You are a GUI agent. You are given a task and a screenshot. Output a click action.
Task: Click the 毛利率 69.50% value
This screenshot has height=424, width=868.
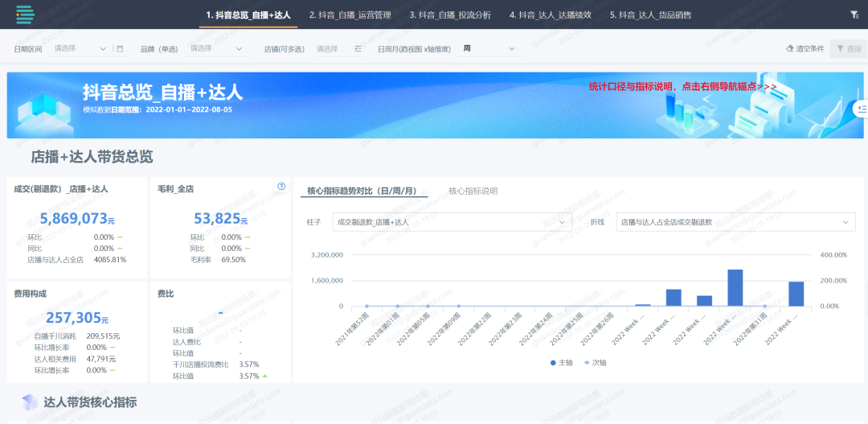[x=234, y=259]
